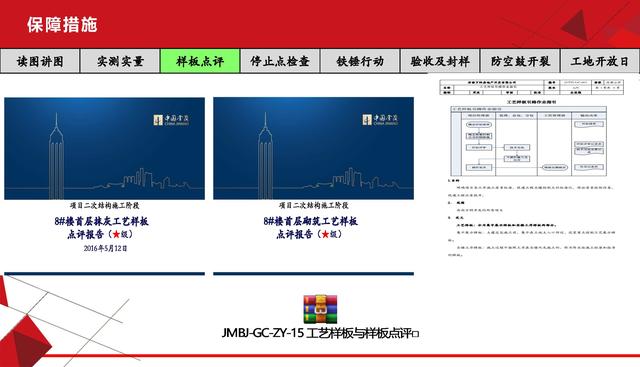Open the 8#楼首层砌筑工艺样板 report thumbnail

click(313, 186)
